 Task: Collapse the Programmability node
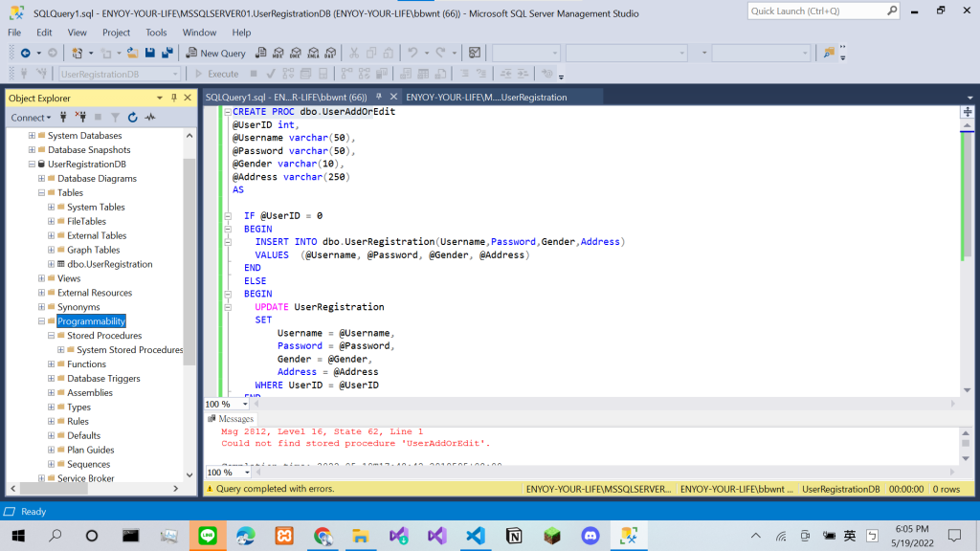(41, 321)
